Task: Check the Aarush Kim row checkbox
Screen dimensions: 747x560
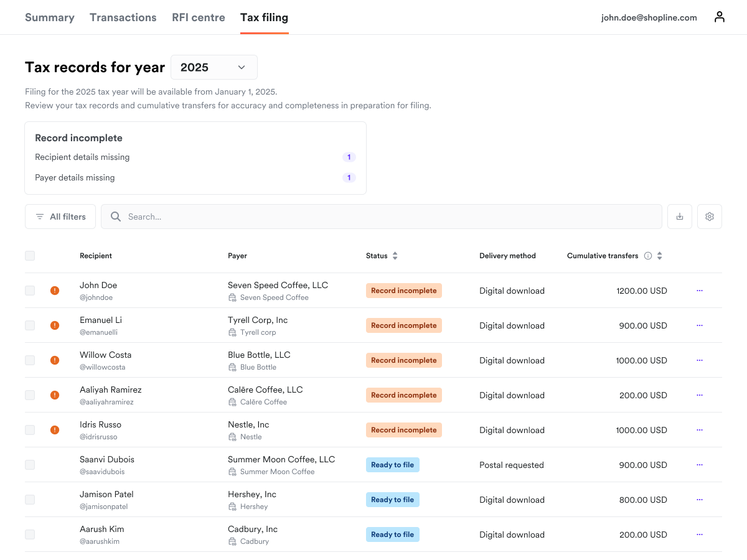Action: coord(30,534)
